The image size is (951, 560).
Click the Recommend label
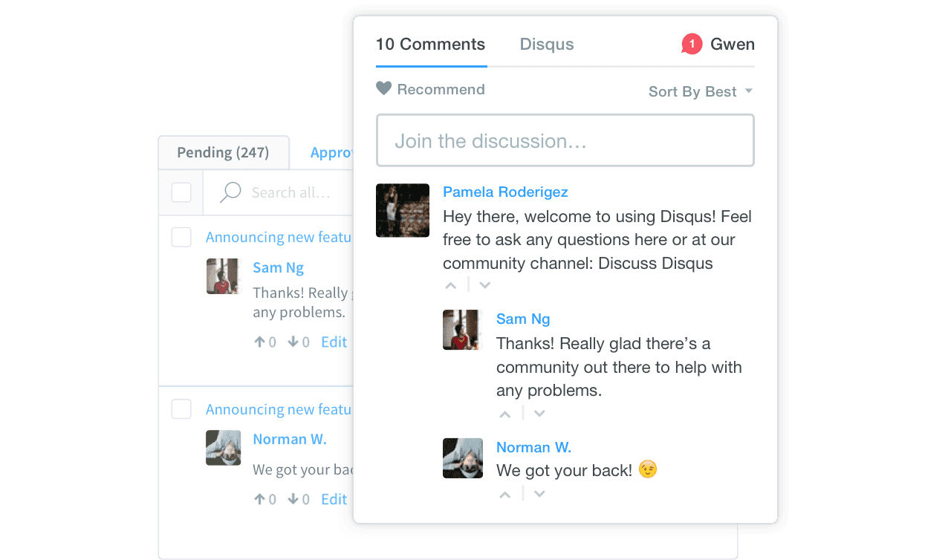441,89
